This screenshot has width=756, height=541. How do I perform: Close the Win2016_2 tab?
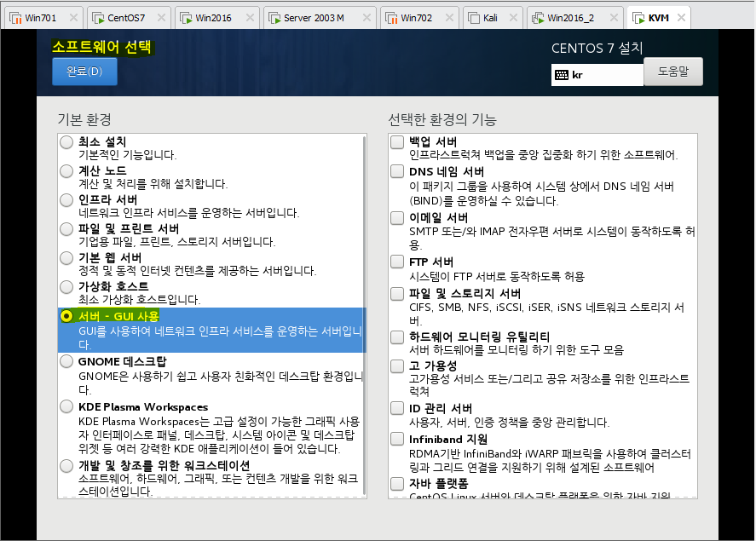[614, 18]
